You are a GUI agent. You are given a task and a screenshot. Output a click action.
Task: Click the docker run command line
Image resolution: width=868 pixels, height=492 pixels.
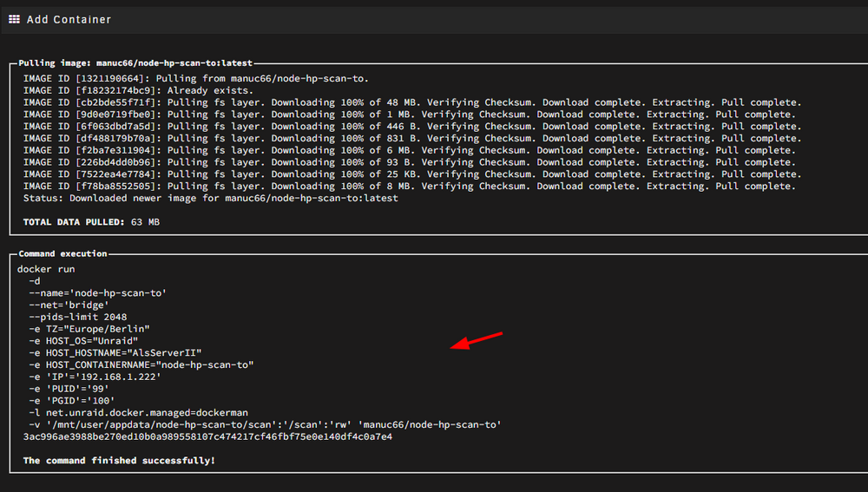pos(46,269)
